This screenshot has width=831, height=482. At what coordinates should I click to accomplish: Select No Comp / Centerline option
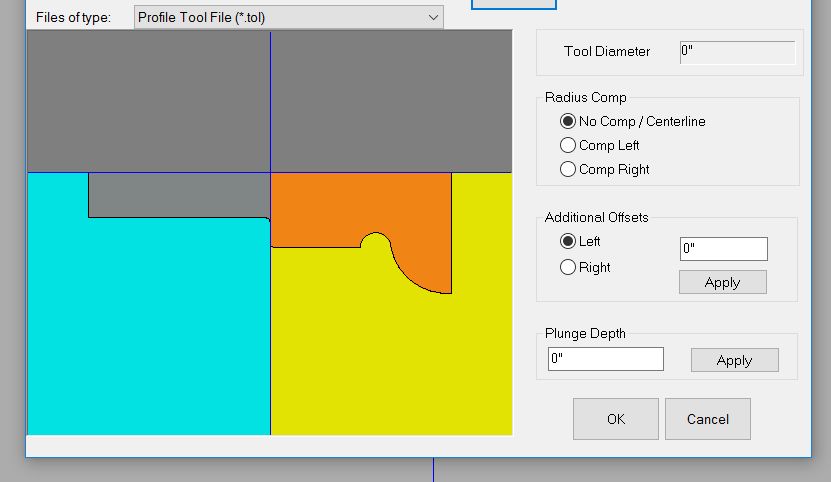click(x=568, y=121)
